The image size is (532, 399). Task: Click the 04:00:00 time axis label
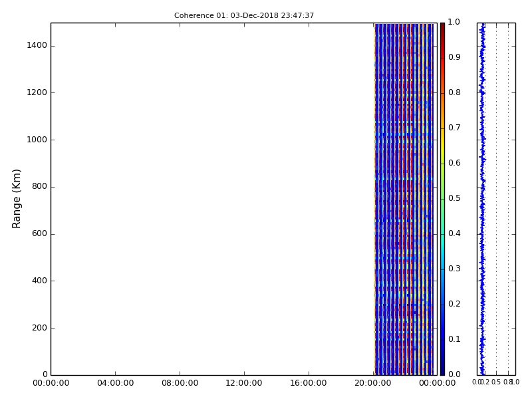click(x=115, y=383)
